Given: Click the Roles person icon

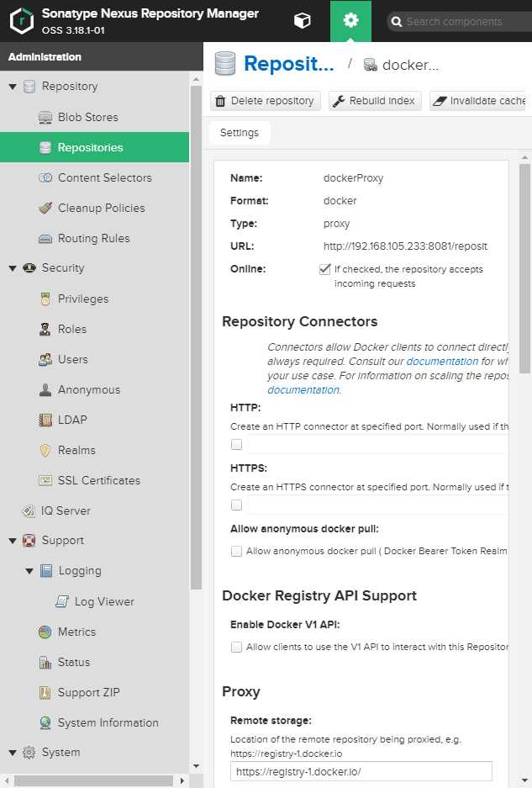Looking at the screenshot, I should [45, 329].
